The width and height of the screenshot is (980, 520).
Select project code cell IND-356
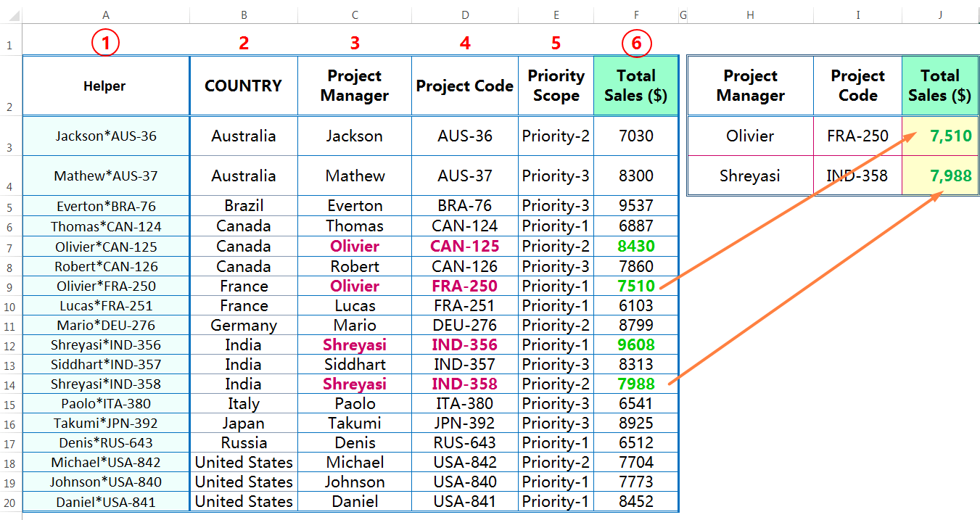pos(465,344)
